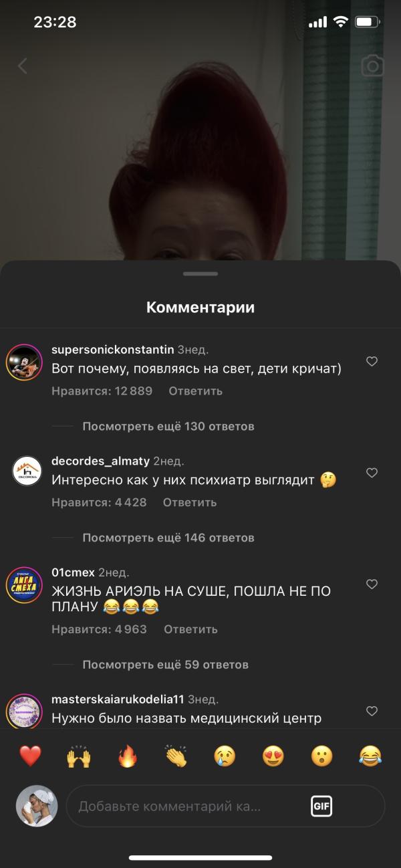Insert the raised hands emoji
The height and width of the screenshot is (868, 401).
coord(78,756)
